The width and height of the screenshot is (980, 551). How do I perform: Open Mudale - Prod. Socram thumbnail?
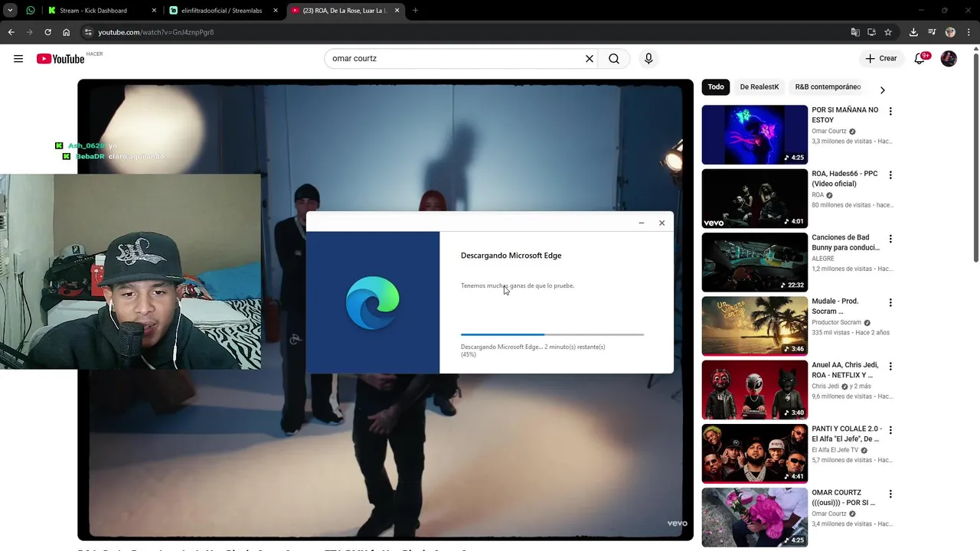coord(755,326)
